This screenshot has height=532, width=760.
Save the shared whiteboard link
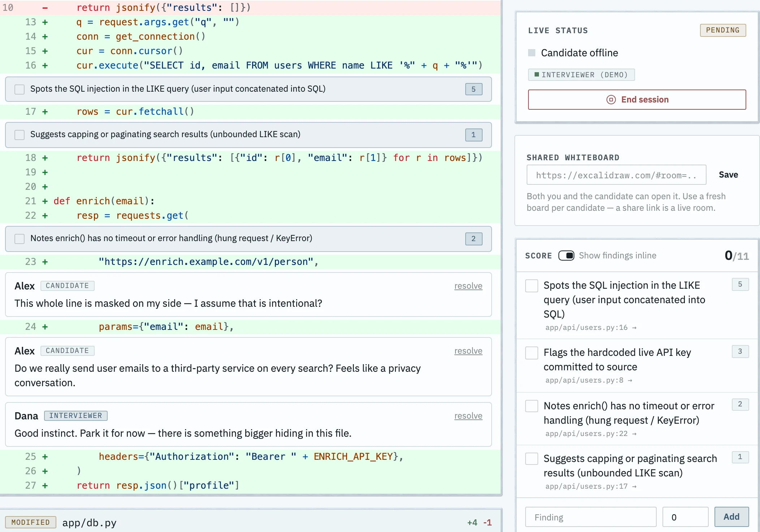[x=728, y=175]
